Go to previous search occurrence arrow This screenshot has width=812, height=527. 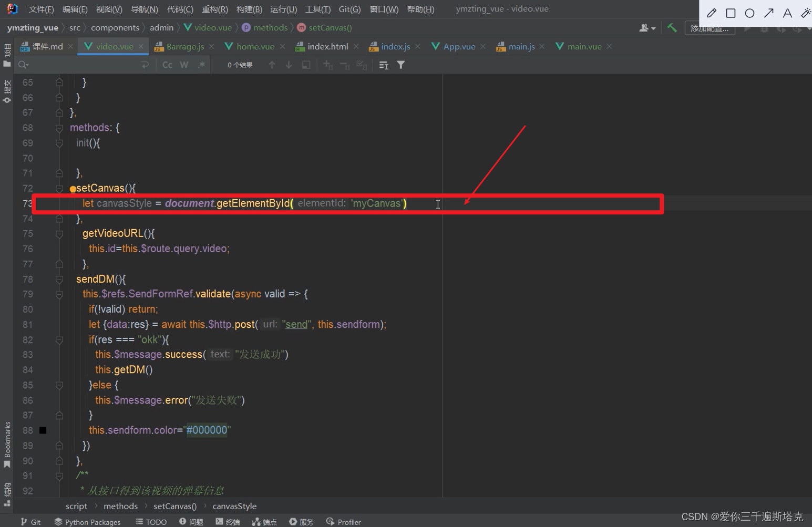(272, 65)
